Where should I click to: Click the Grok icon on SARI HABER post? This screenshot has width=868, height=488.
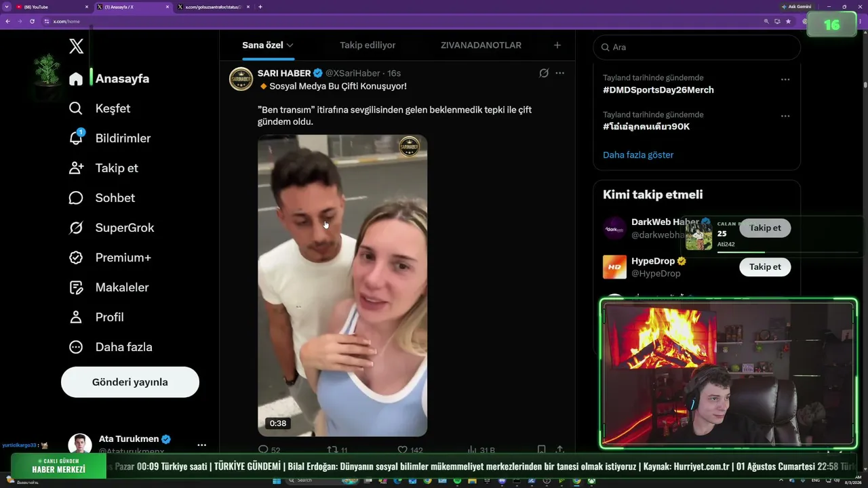pos(544,73)
